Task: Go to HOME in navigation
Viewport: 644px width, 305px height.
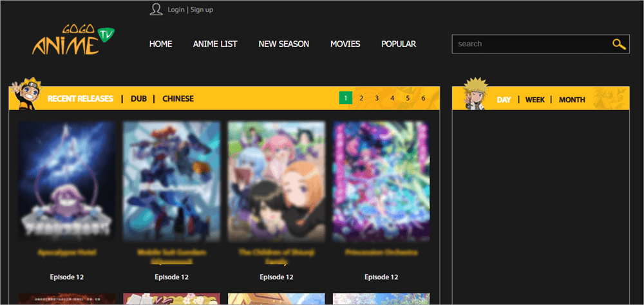Action: pyautogui.click(x=160, y=44)
